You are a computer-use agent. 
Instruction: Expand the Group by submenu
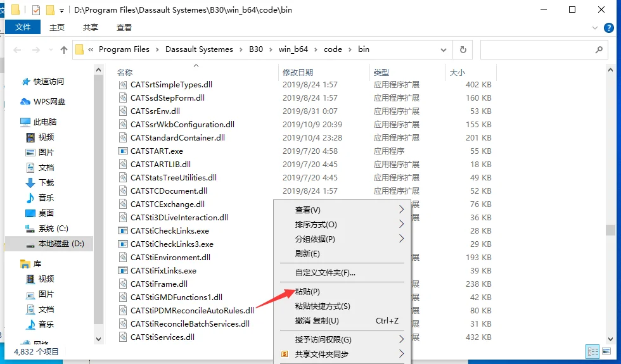point(401,239)
